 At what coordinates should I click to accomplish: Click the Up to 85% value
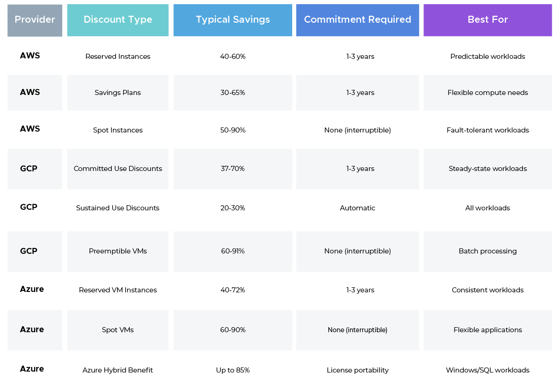tap(232, 370)
